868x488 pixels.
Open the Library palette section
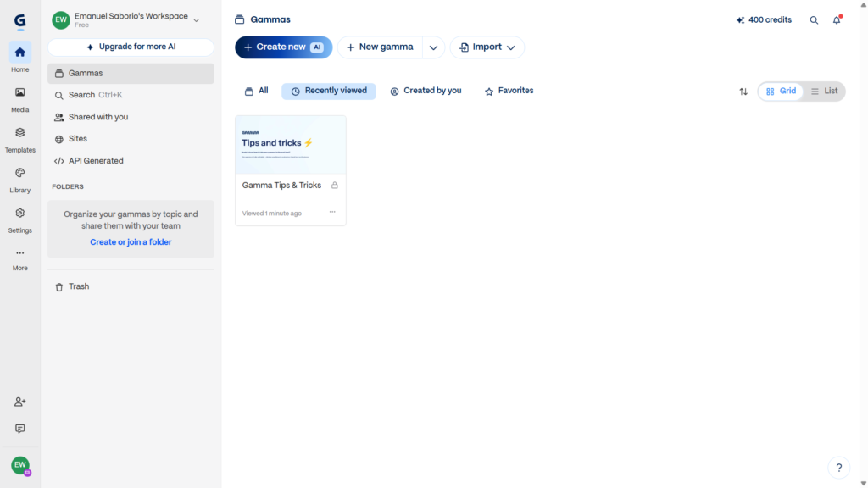coord(20,180)
